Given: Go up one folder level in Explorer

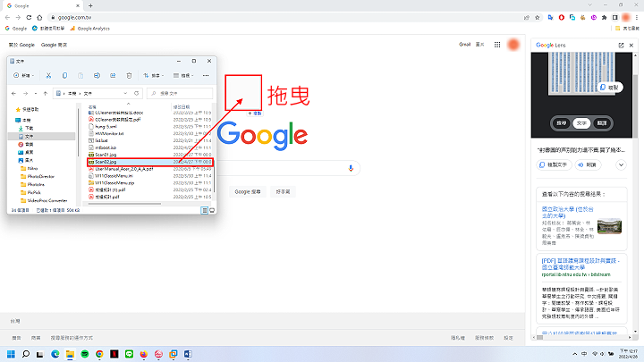Looking at the screenshot, I should pyautogui.click(x=46, y=94).
